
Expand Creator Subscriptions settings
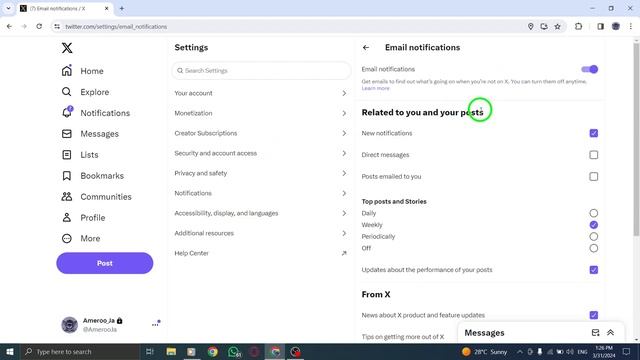[260, 133]
